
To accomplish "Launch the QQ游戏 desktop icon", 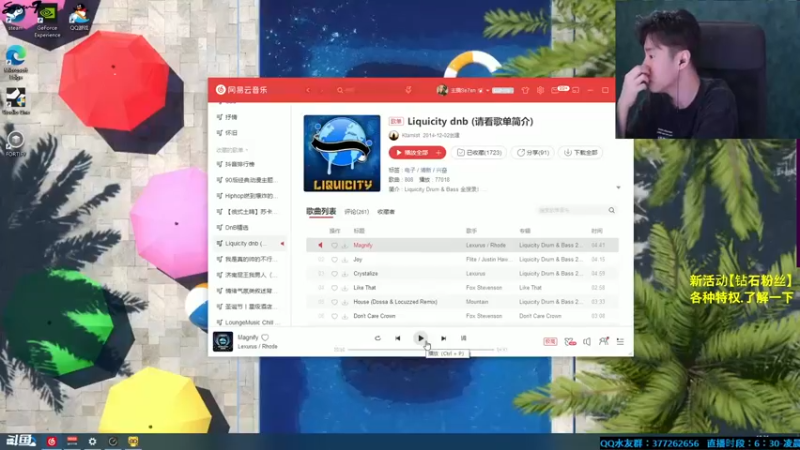I will pos(79,16).
